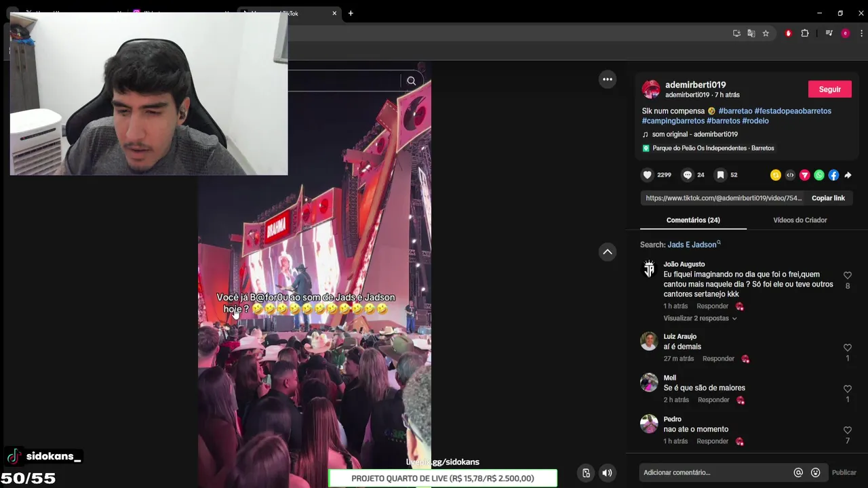Open the red ad-blocker extension icon

click(x=788, y=33)
